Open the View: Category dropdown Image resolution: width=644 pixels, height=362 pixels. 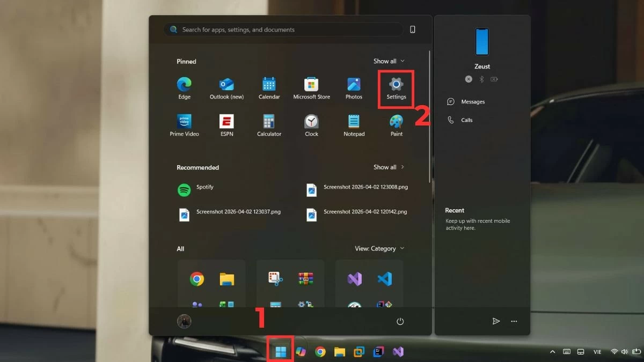pyautogui.click(x=379, y=248)
